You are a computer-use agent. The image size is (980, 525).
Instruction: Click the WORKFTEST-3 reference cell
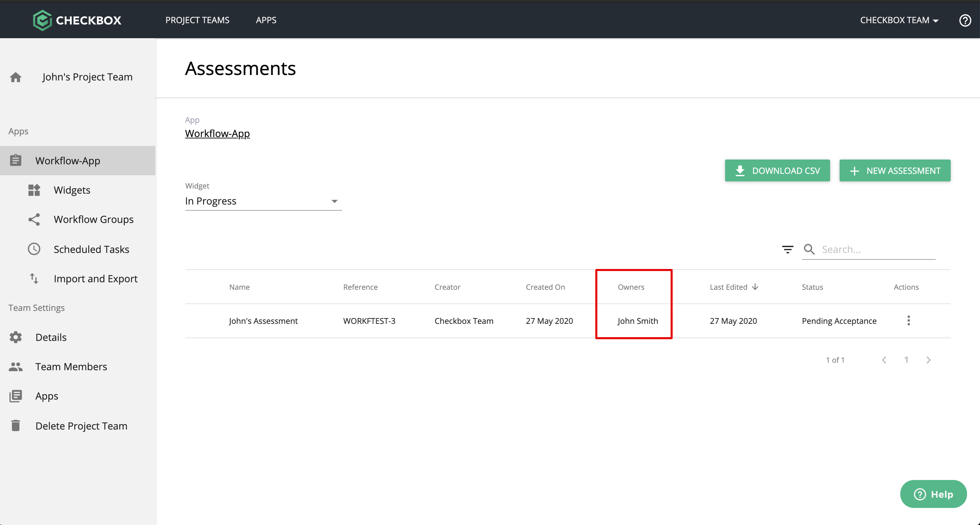pos(369,321)
